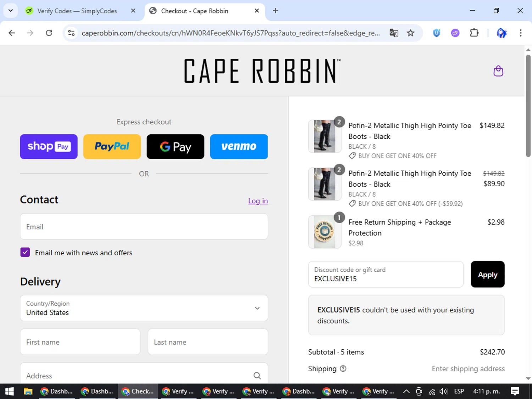Viewport: 532px width, 399px height.
Task: Open the shopping bag cart icon
Action: [498, 71]
